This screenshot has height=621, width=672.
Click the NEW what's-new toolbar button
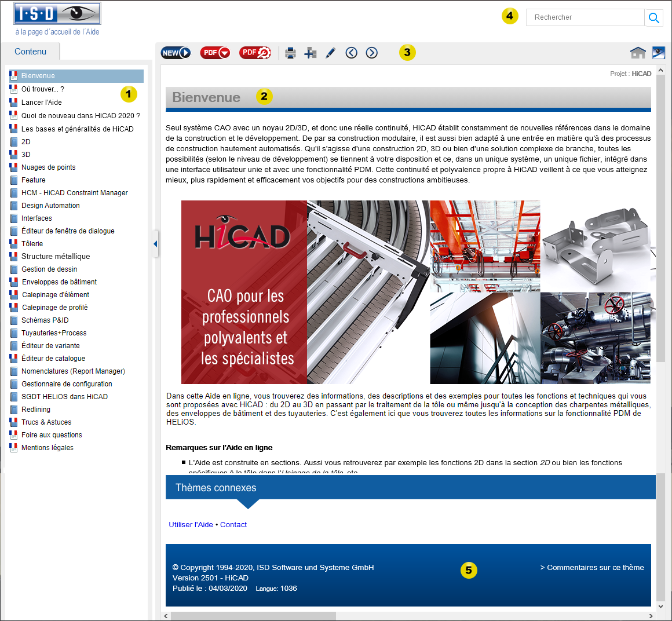176,53
